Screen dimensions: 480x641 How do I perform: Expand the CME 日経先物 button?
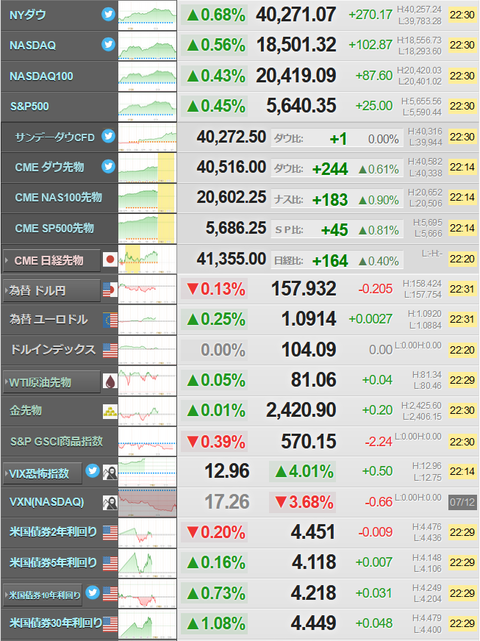[x=52, y=260]
